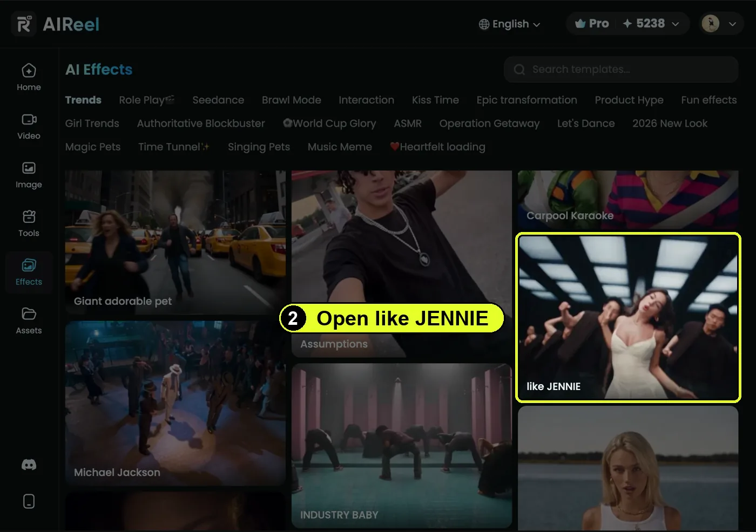
Task: Focus the Search templates field
Action: 621,70
